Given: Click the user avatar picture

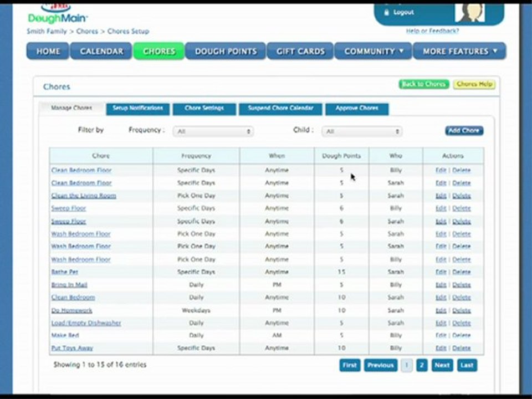Looking at the screenshot, I should coord(469,13).
